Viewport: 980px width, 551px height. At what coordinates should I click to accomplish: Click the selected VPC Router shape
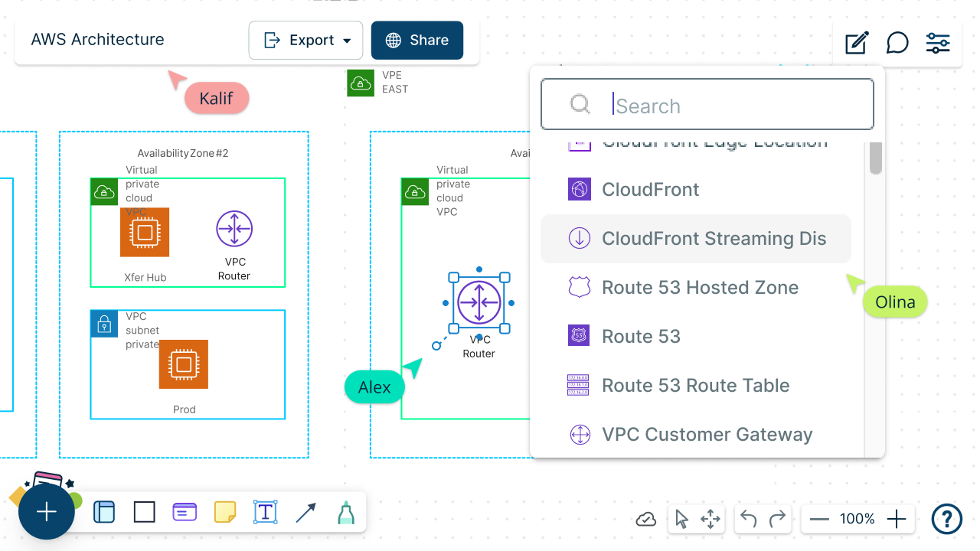tap(479, 303)
